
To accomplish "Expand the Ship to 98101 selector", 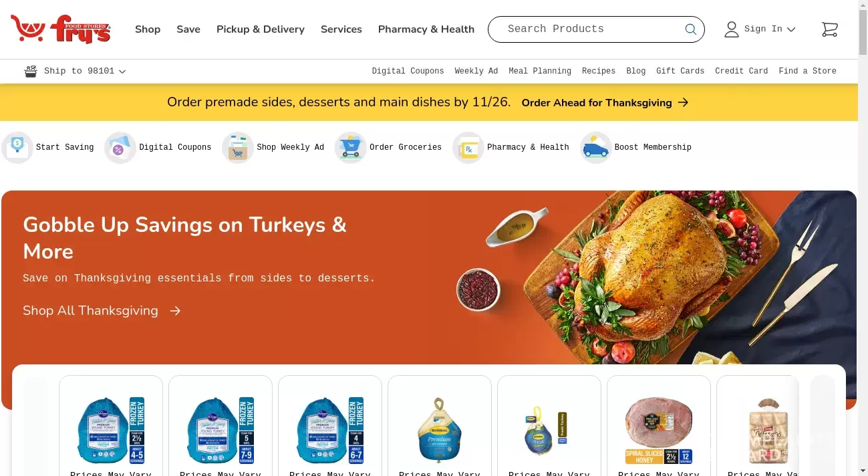I will 75,71.
